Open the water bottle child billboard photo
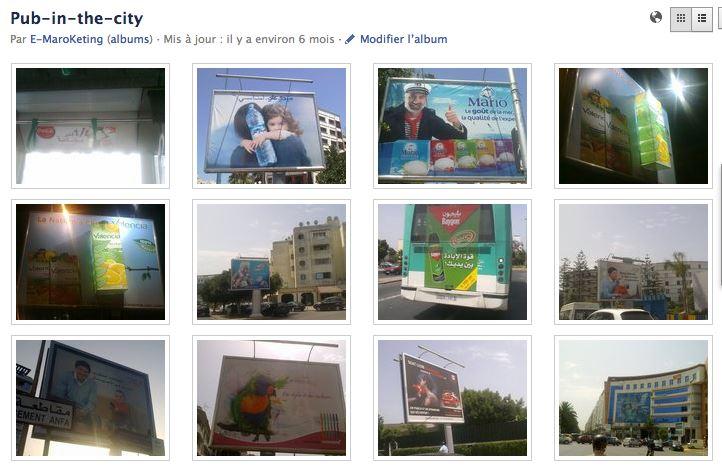The width and height of the screenshot is (722, 468). (271, 126)
